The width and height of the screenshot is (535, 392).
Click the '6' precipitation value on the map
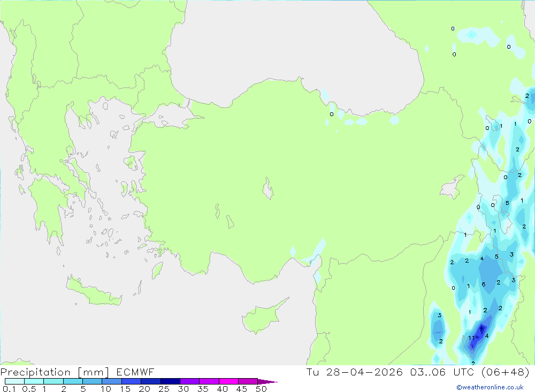[484, 284]
